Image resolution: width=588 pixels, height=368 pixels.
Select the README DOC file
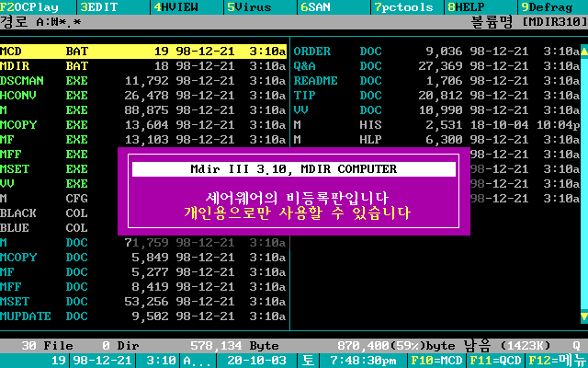437,81
